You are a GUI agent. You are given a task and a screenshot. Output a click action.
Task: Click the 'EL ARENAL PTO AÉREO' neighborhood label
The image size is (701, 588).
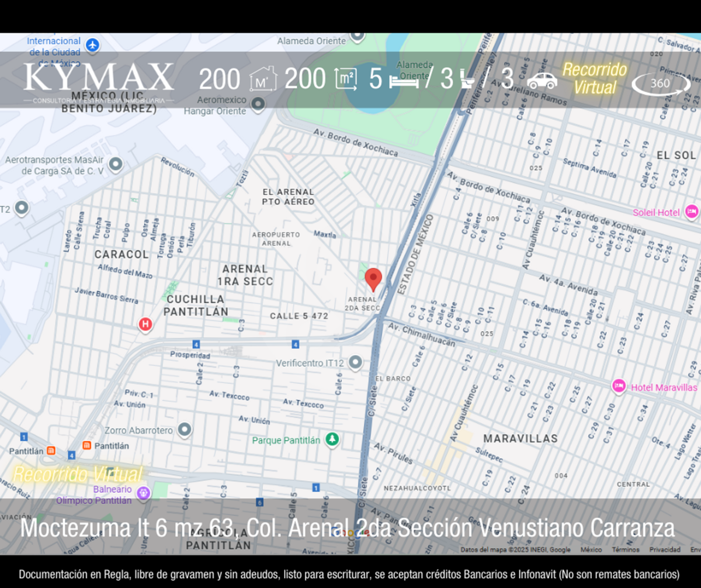(289, 196)
